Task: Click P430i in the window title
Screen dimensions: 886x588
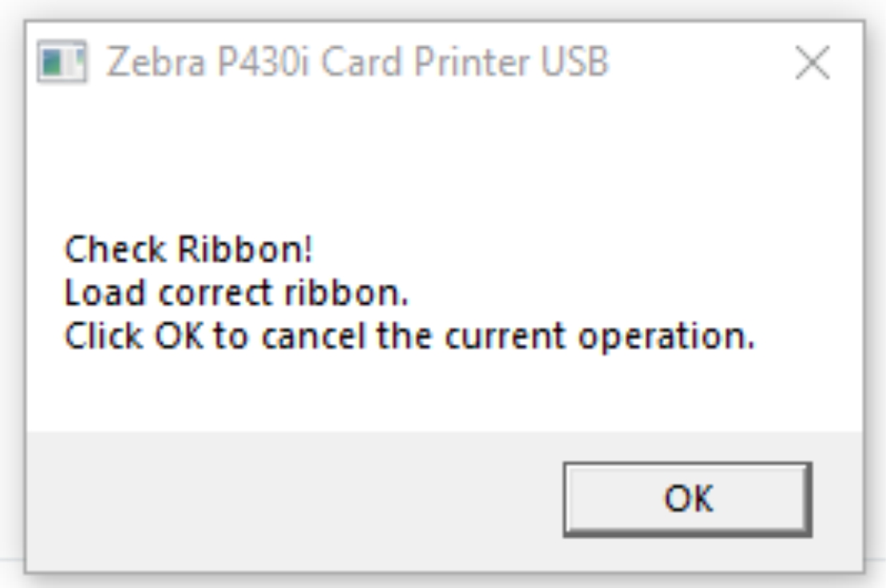Action: 264,61
